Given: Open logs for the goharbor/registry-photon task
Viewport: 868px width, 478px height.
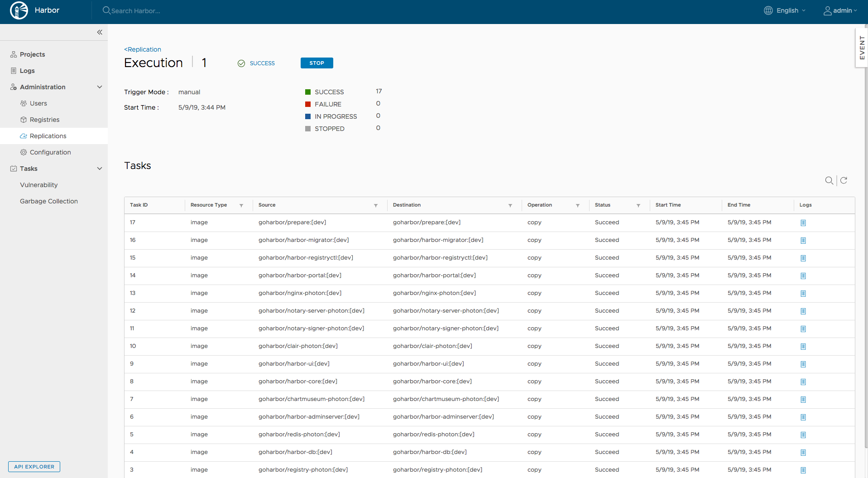Looking at the screenshot, I should coord(803,470).
